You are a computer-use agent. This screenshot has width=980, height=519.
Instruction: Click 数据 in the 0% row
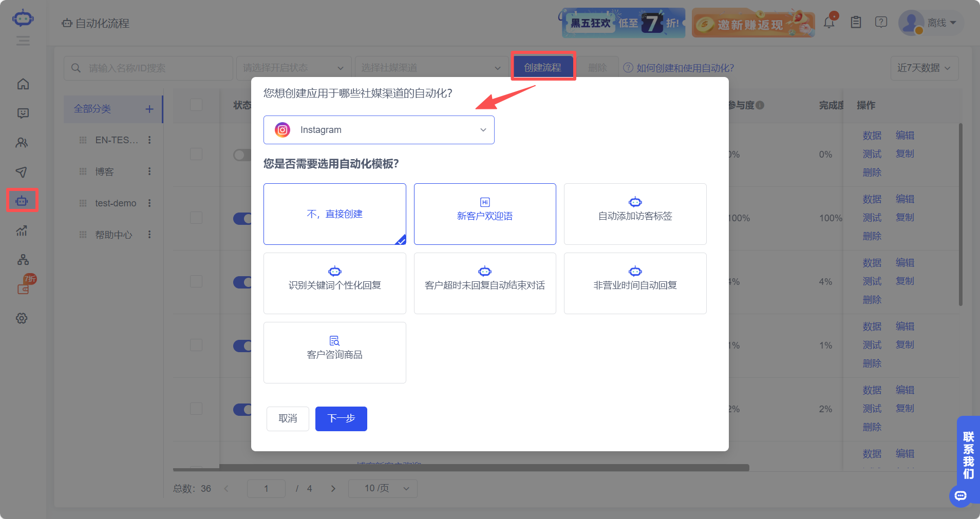click(872, 136)
